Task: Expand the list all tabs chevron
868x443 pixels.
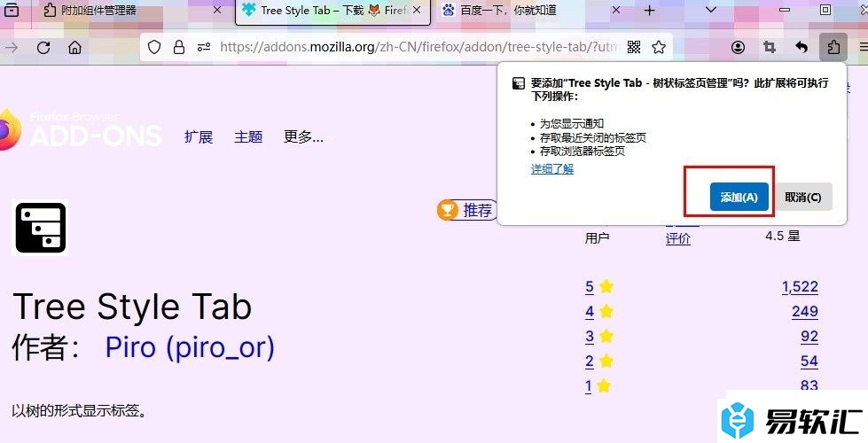Action: [711, 10]
